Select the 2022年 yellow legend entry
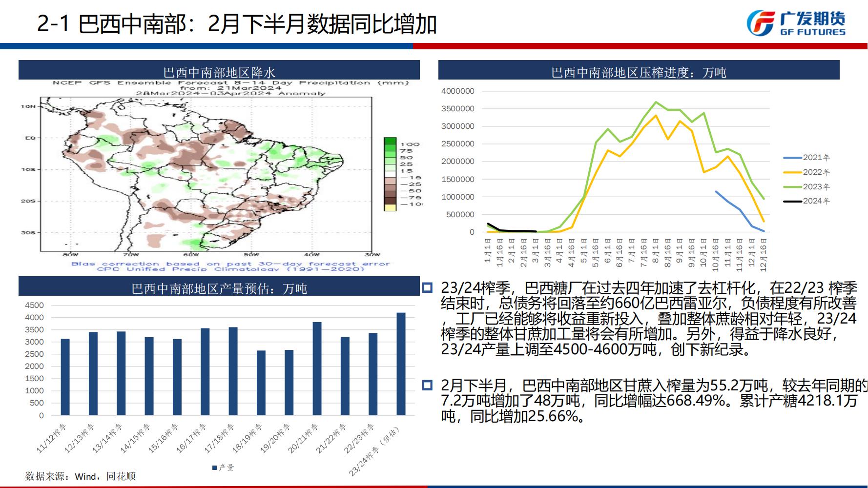Image resolution: width=868 pixels, height=488 pixels. click(x=806, y=172)
